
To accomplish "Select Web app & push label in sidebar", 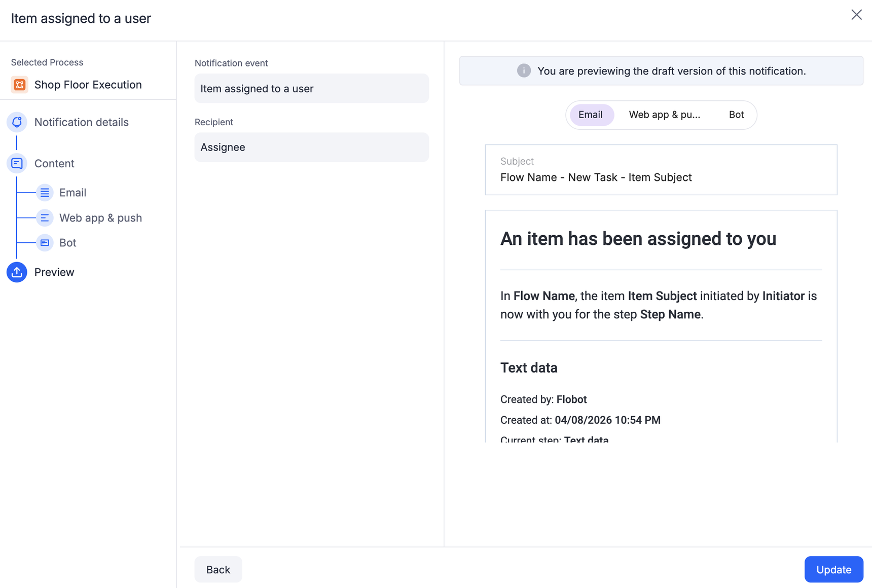I will click(x=100, y=218).
